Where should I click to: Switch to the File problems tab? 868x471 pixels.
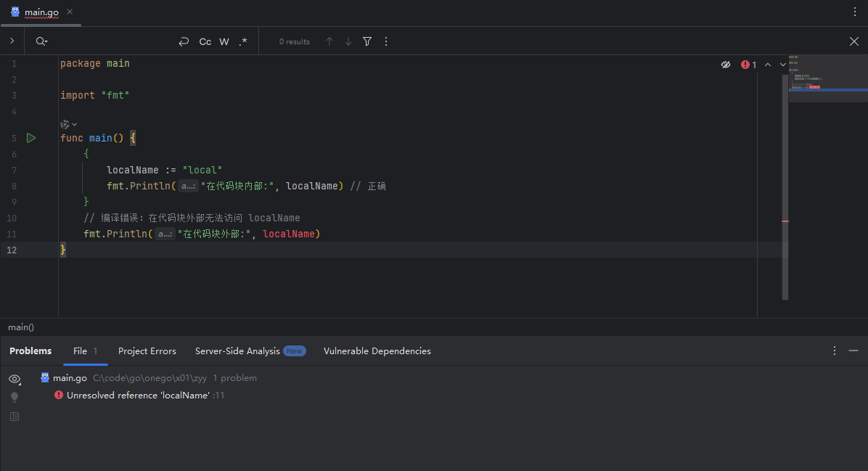85,351
